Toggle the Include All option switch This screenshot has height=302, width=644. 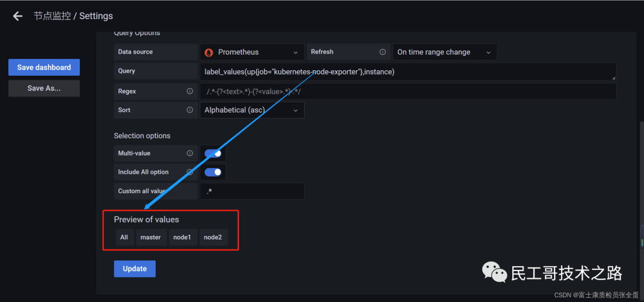click(213, 172)
